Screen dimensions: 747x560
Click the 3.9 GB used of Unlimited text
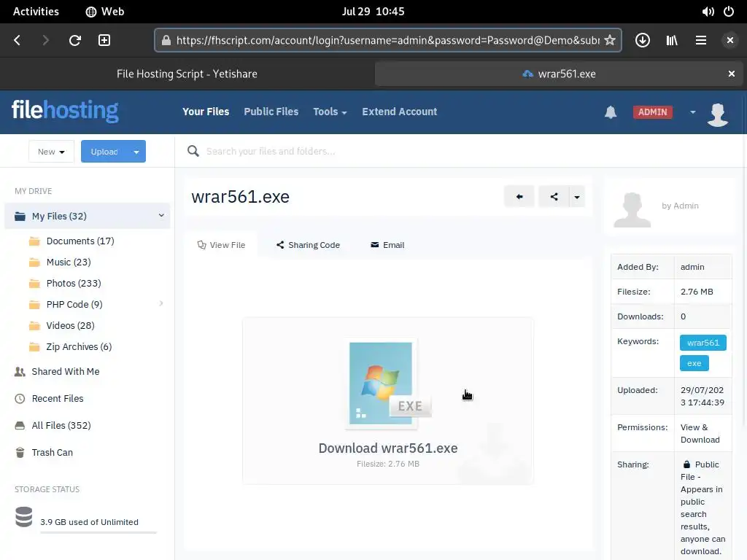tap(89, 522)
